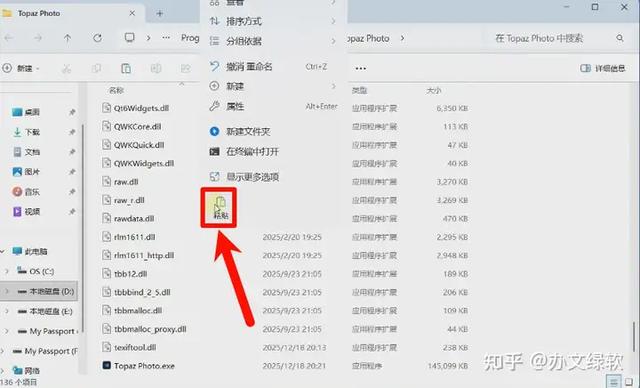Expand the breadcrumb ellipsis in address bar
Viewport: 640px width, 388px height.
(166, 38)
